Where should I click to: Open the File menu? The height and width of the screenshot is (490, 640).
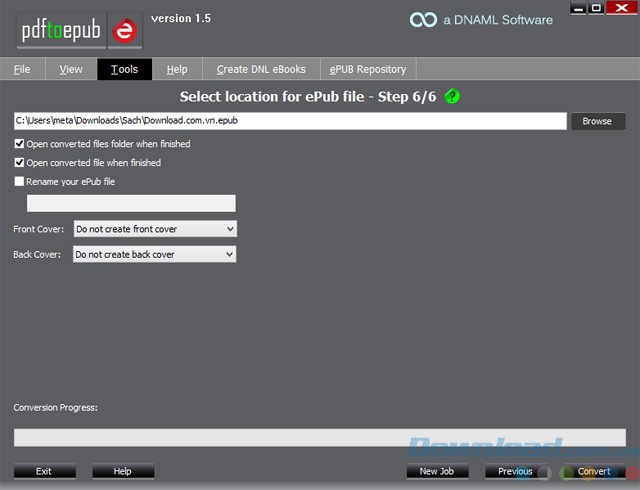[22, 70]
